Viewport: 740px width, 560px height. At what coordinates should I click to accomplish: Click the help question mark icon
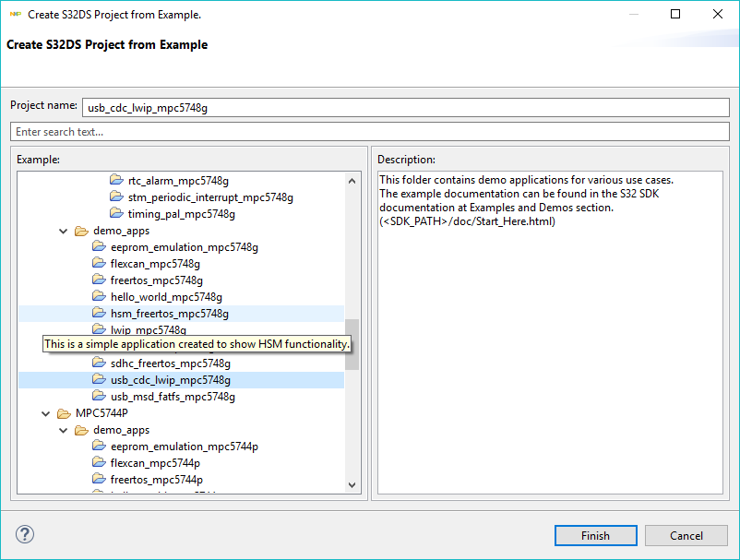[25, 535]
